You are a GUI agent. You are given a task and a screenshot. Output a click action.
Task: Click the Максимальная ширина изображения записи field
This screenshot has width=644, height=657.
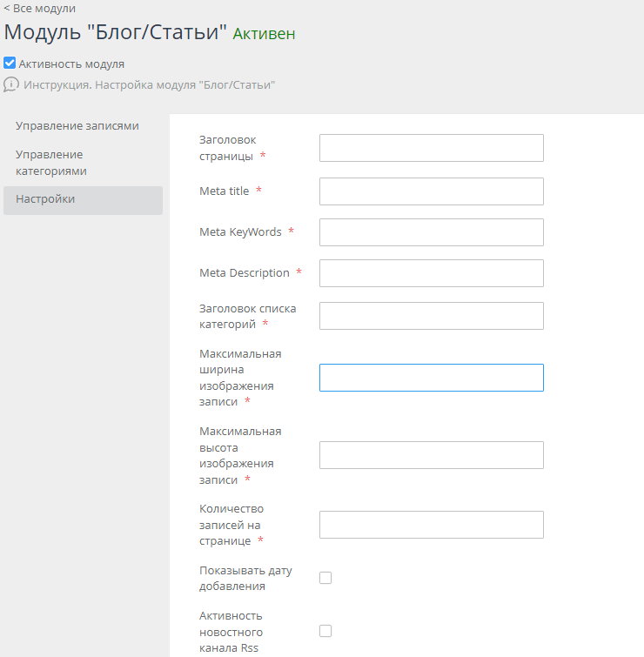click(431, 378)
